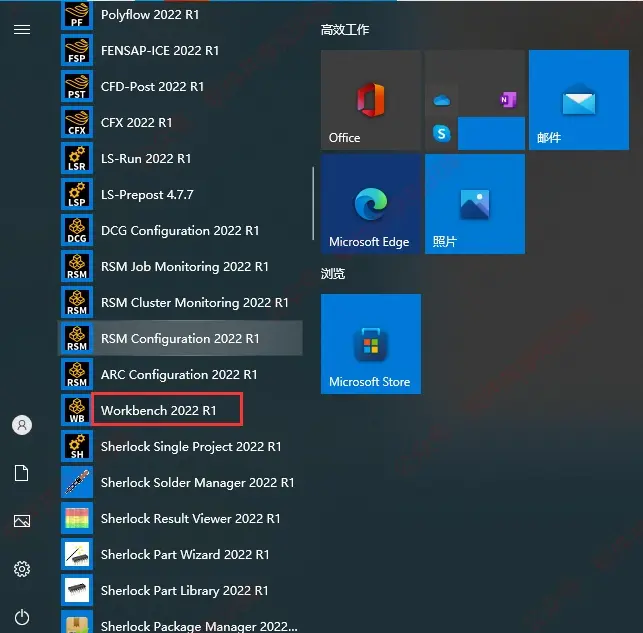Click the Polyflow 2022 R1 PF icon
Viewport: 643px width, 633px height.
click(77, 15)
